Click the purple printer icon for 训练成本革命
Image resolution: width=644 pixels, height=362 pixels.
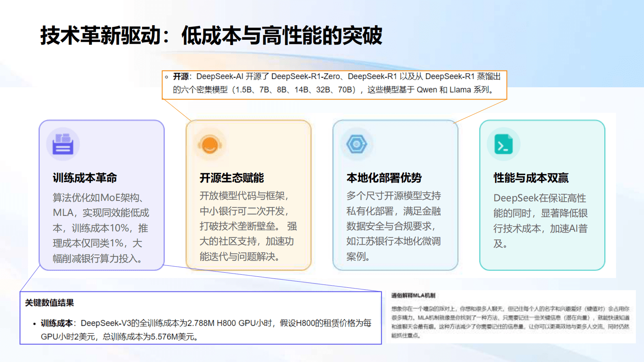tap(63, 144)
